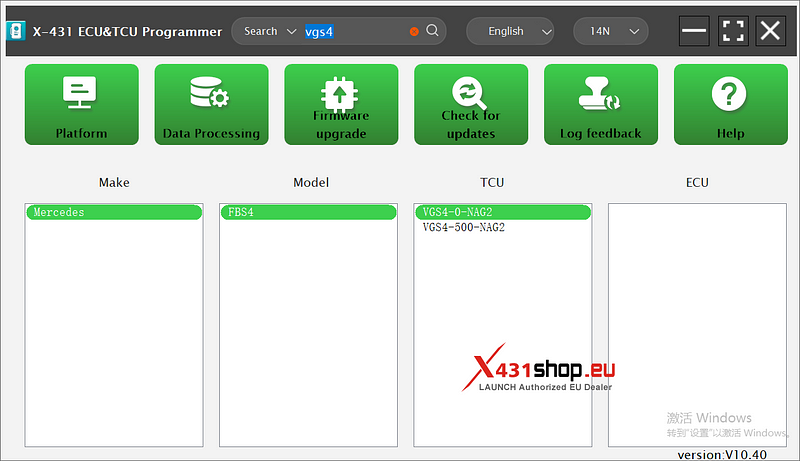Run Check for updates
This screenshot has height=461, width=800.
(471, 105)
